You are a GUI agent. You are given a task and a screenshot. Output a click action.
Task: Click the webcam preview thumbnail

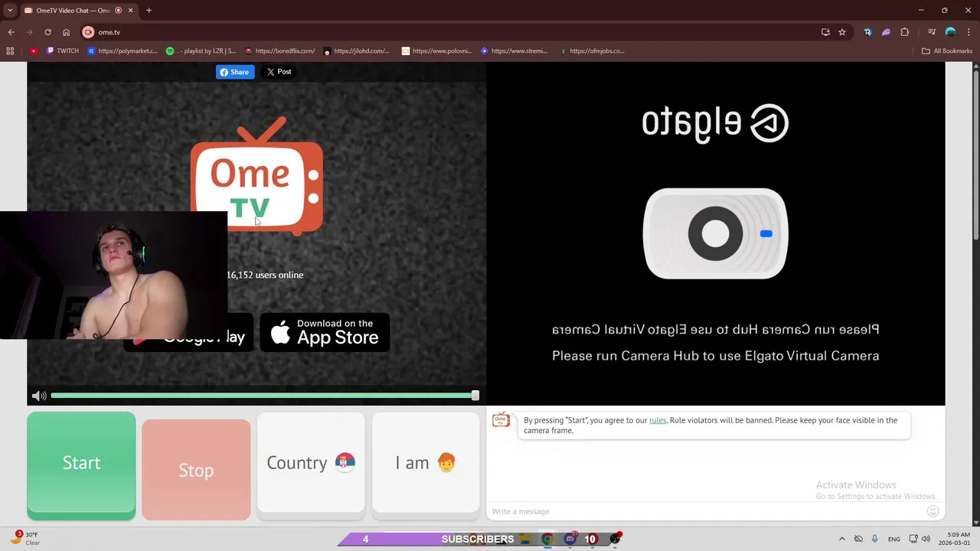(x=113, y=275)
